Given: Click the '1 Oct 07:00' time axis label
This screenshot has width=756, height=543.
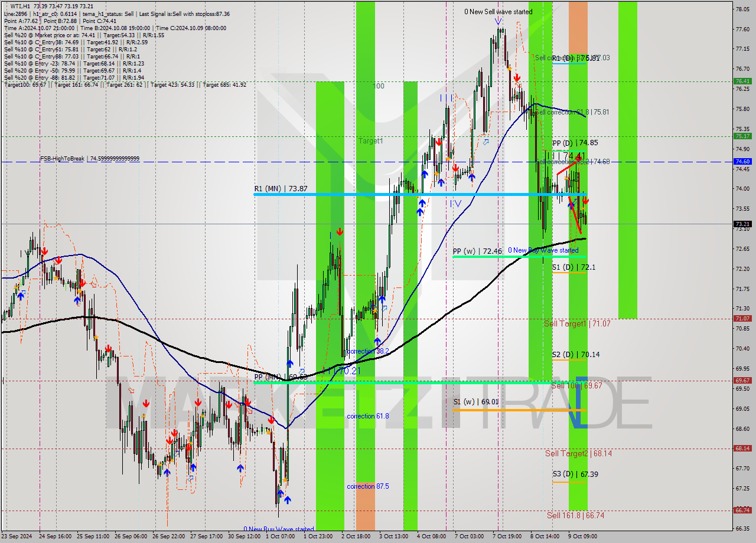Looking at the screenshot, I should tap(281, 537).
